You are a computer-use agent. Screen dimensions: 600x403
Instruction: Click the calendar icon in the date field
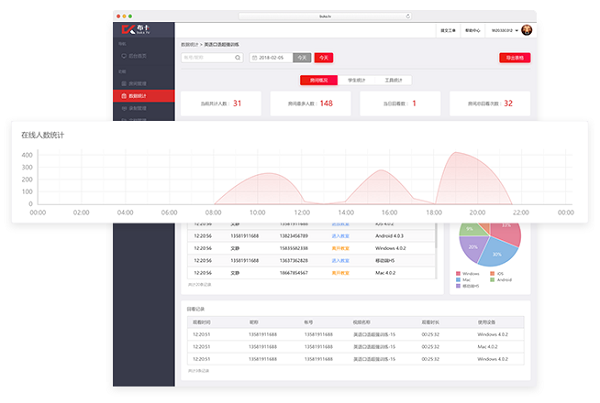click(x=253, y=58)
